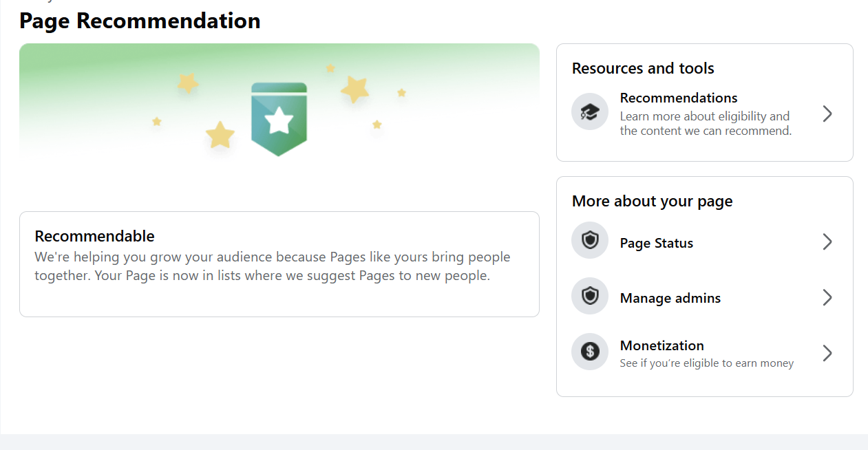Open the Page Status chevron arrow
Image resolution: width=868 pixels, height=450 pixels.
[x=827, y=242]
